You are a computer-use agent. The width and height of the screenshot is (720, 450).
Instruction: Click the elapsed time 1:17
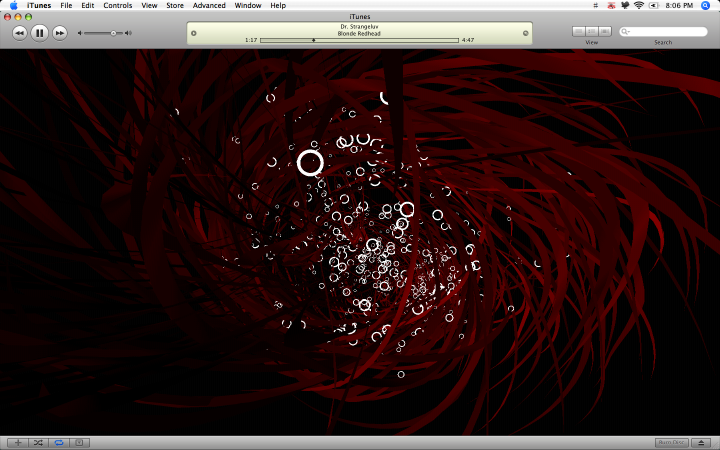point(251,40)
